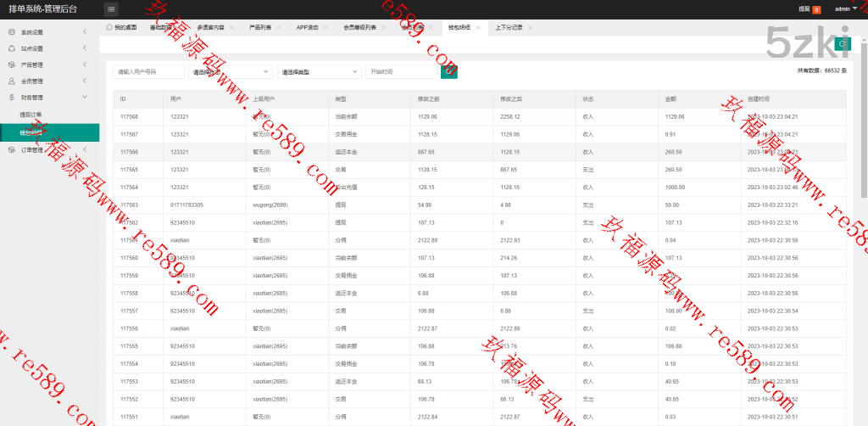Viewport: 868px width, 426px height.
Task: Collapse the 财务管理 menu section
Action: tap(85, 98)
